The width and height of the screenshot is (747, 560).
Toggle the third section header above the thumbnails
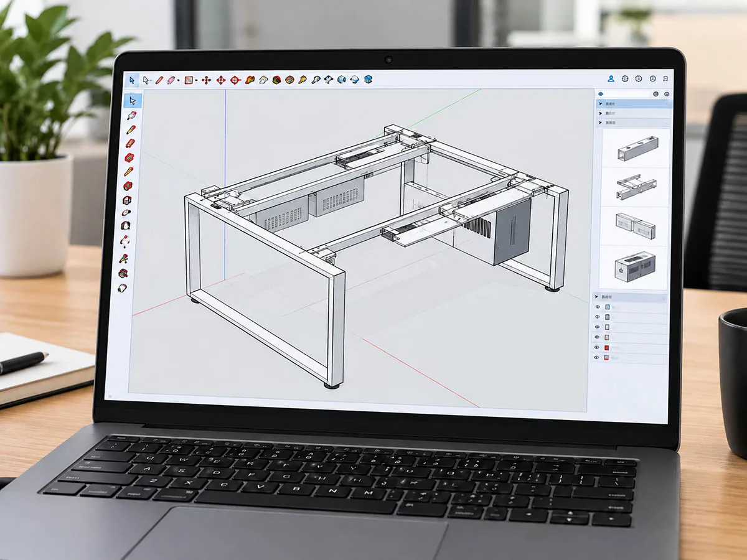(634, 123)
